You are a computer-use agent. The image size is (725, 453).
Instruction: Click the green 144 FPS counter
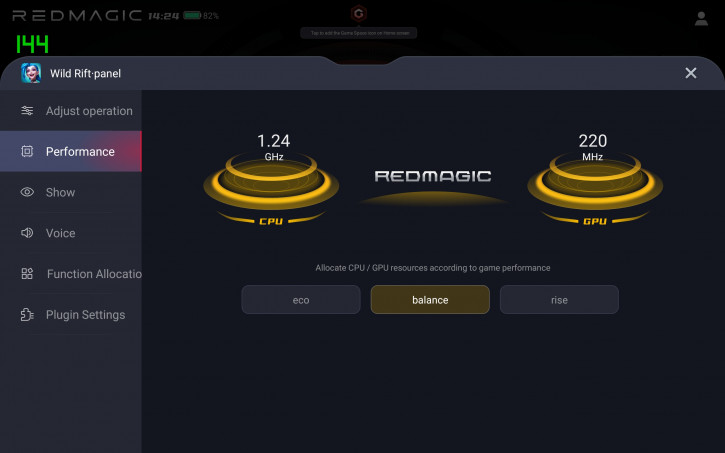coord(32,44)
